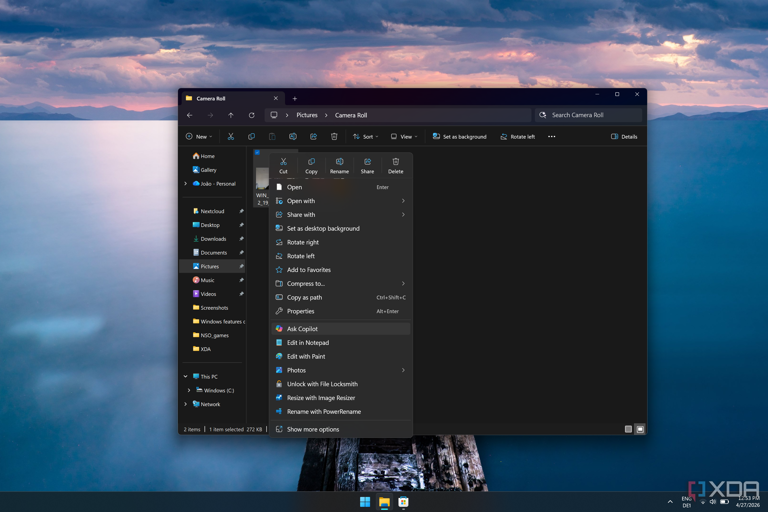Switch to large thumbnails view in status bar

[x=640, y=429]
